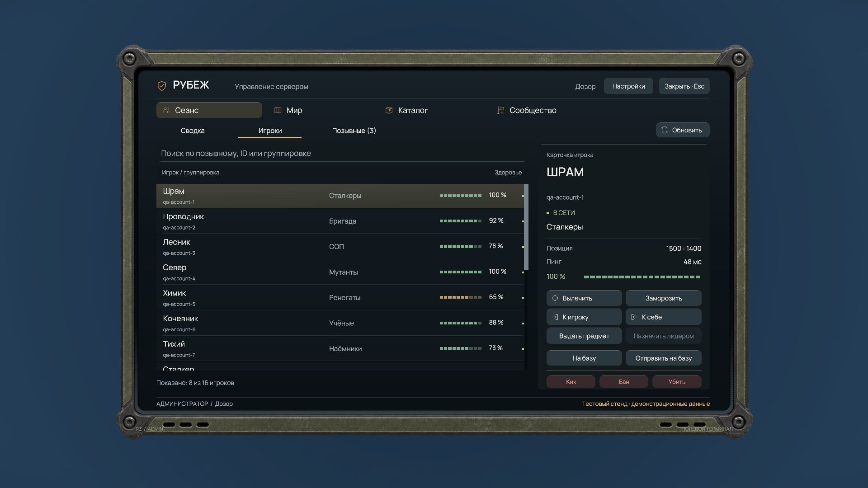Click Шрам's health bar in the list
The height and width of the screenshot is (488, 868).
460,196
